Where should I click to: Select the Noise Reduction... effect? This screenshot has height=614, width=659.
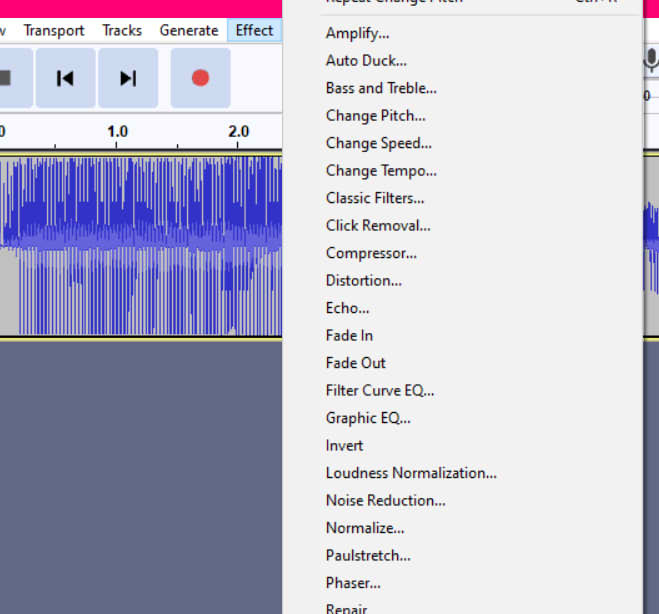pos(462,500)
